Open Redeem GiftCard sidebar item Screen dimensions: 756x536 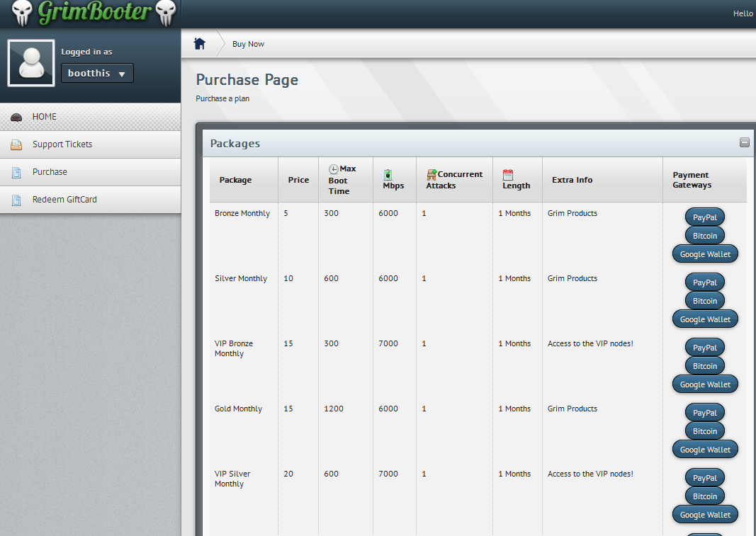pyautogui.click(x=90, y=200)
